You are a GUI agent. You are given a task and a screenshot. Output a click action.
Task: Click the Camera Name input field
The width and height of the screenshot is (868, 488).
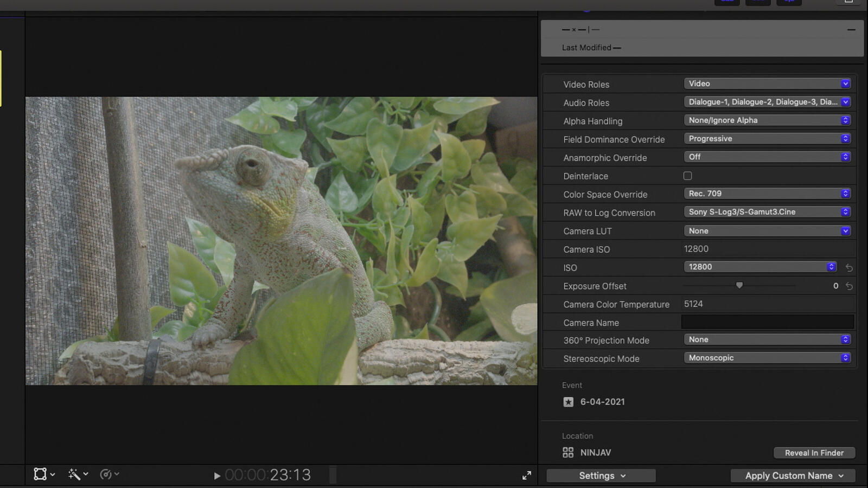click(768, 322)
